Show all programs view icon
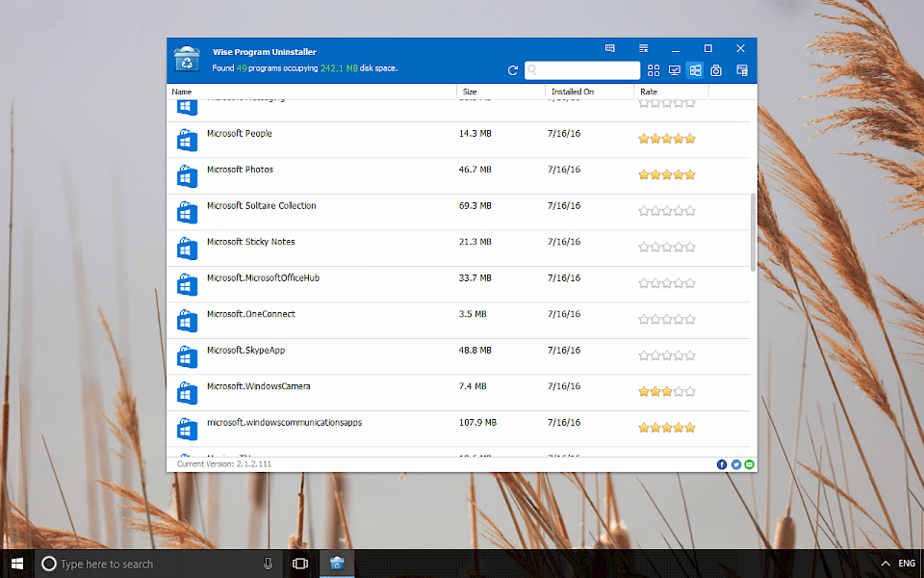This screenshot has height=578, width=924. 654,70
